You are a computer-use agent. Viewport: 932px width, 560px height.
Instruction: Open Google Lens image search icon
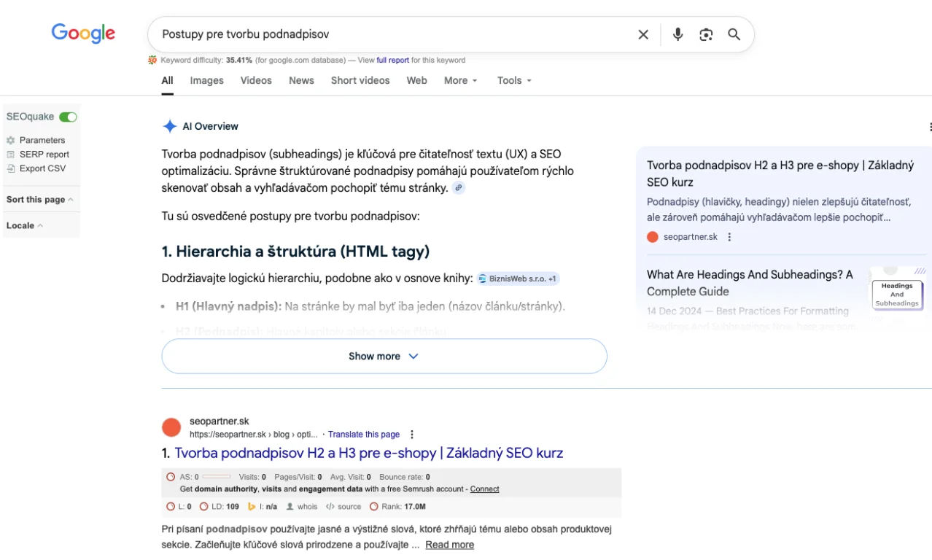click(x=705, y=34)
